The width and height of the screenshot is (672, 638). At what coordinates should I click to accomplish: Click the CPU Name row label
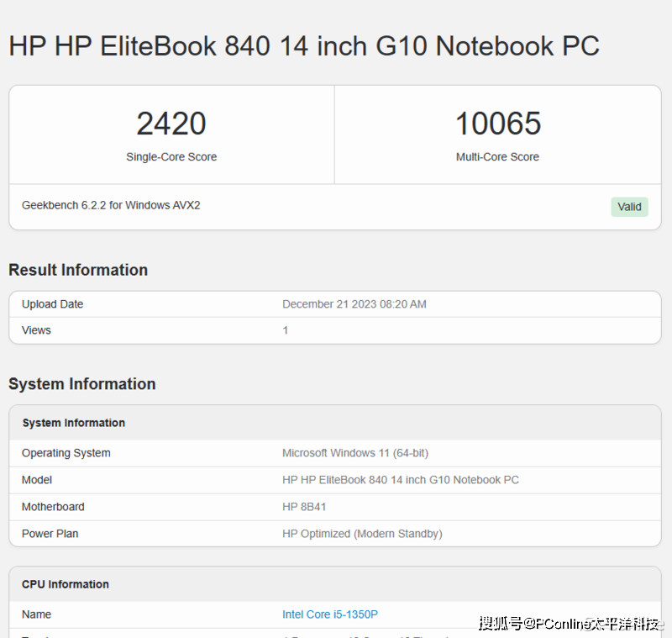pos(36,614)
